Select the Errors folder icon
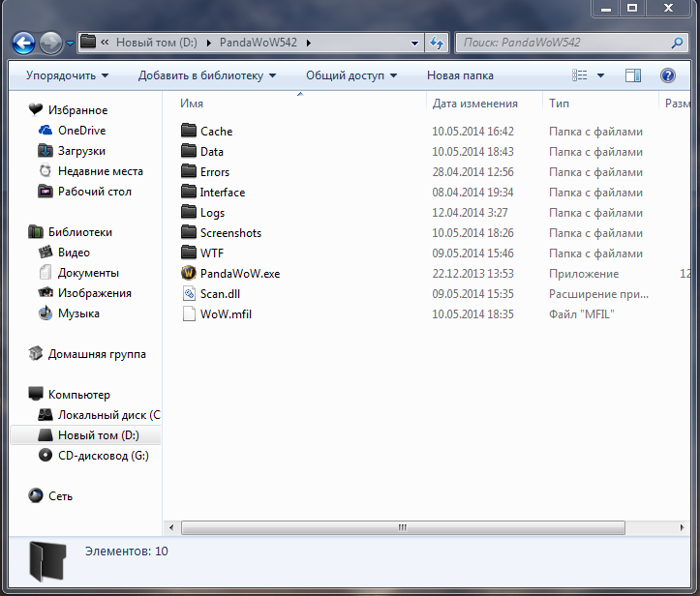700x596 pixels. tap(189, 171)
